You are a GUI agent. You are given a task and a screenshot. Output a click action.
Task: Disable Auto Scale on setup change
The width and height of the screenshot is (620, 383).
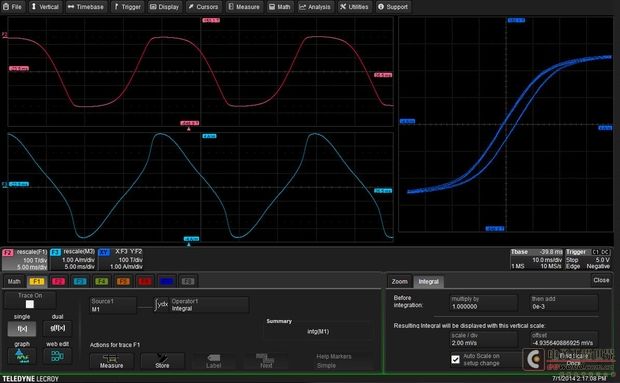point(456,359)
